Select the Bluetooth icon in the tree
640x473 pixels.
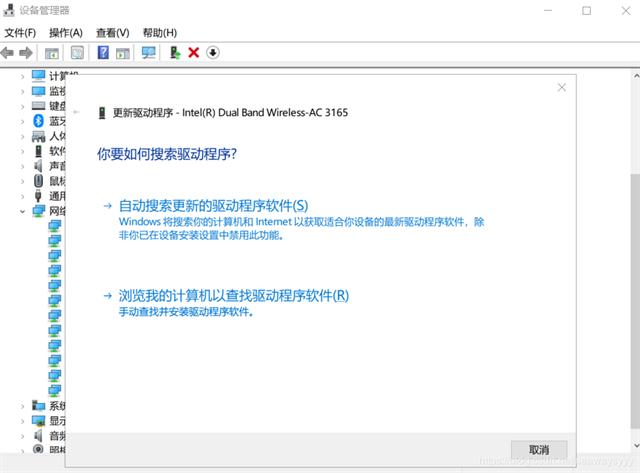(38, 121)
